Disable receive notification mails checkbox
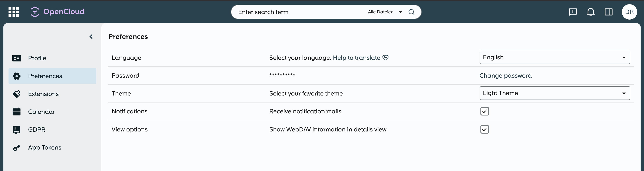The height and width of the screenshot is (171, 644). (484, 111)
